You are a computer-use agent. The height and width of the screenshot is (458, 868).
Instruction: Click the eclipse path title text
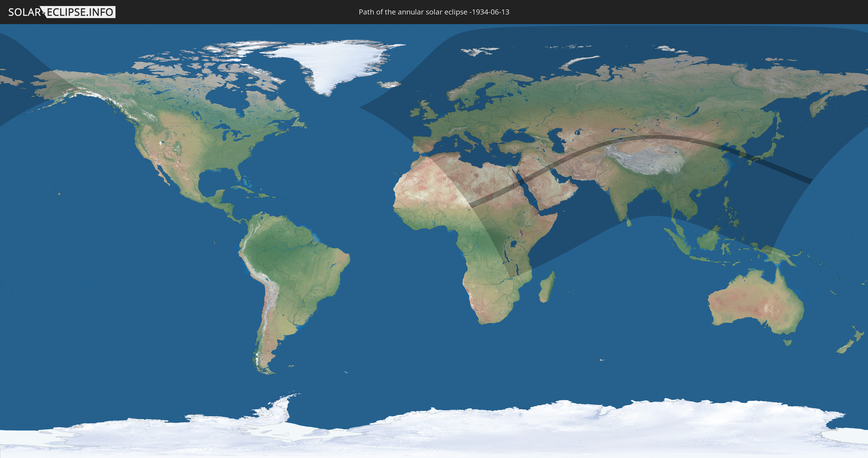(434, 12)
